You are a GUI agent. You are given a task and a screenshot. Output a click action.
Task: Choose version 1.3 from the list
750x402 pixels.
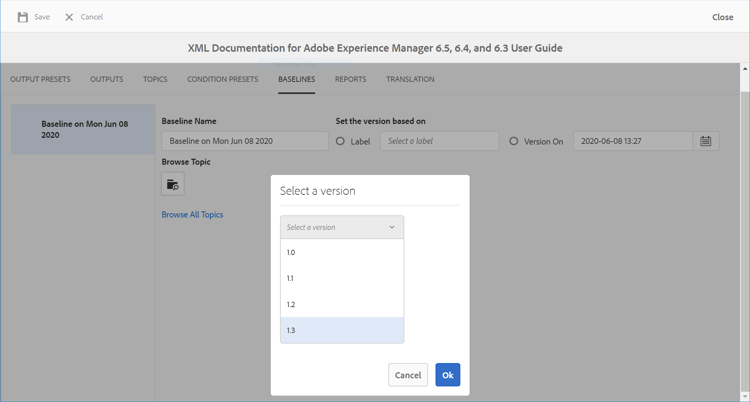click(x=342, y=330)
